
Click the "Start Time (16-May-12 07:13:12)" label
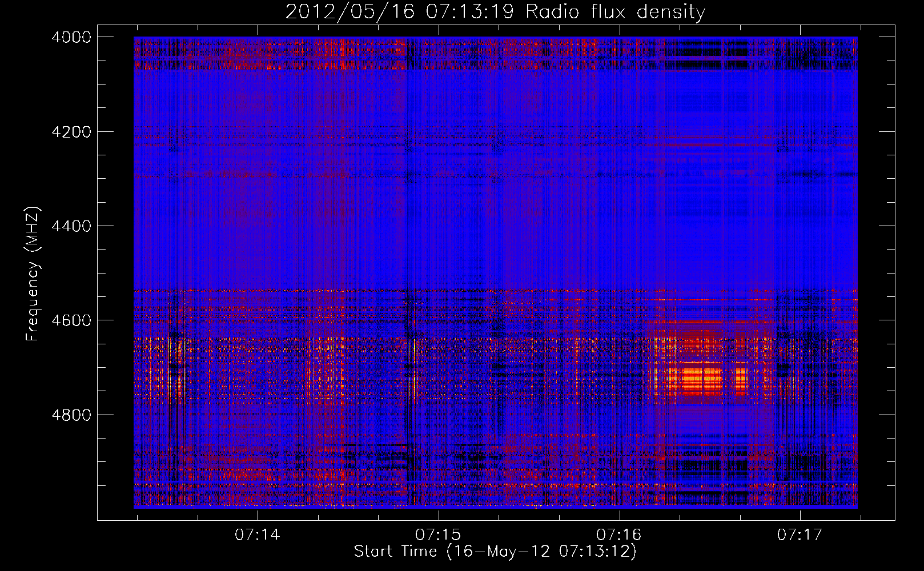(495, 552)
